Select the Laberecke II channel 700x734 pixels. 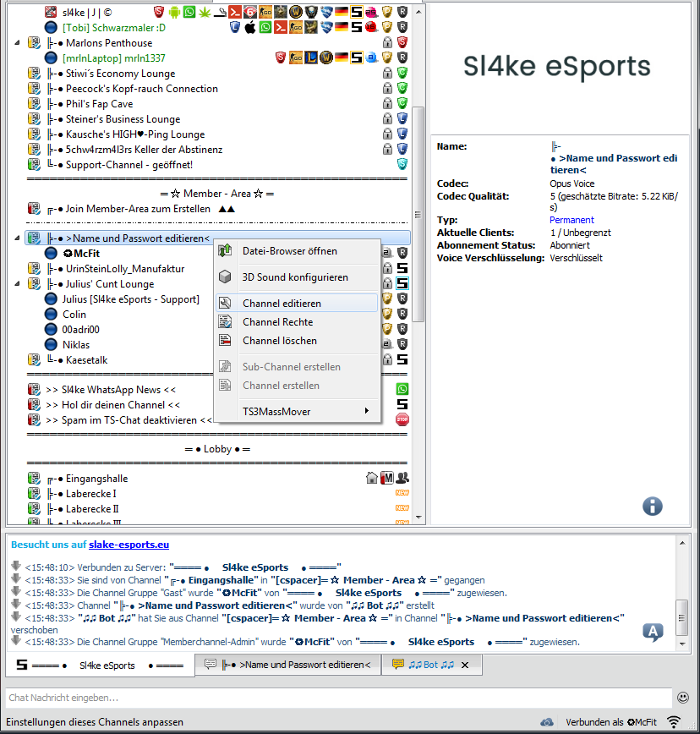pyautogui.click(x=92, y=509)
